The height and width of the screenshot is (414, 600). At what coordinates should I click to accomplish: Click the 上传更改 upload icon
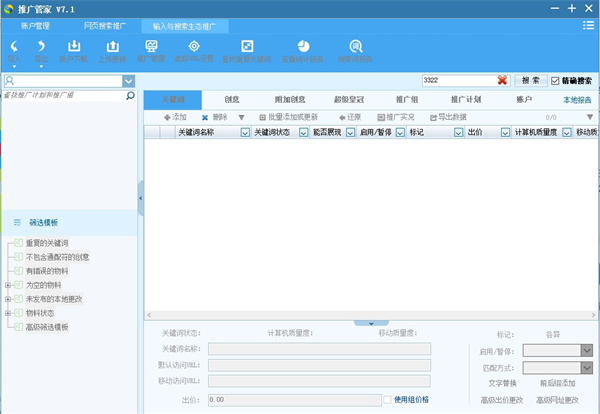click(113, 47)
